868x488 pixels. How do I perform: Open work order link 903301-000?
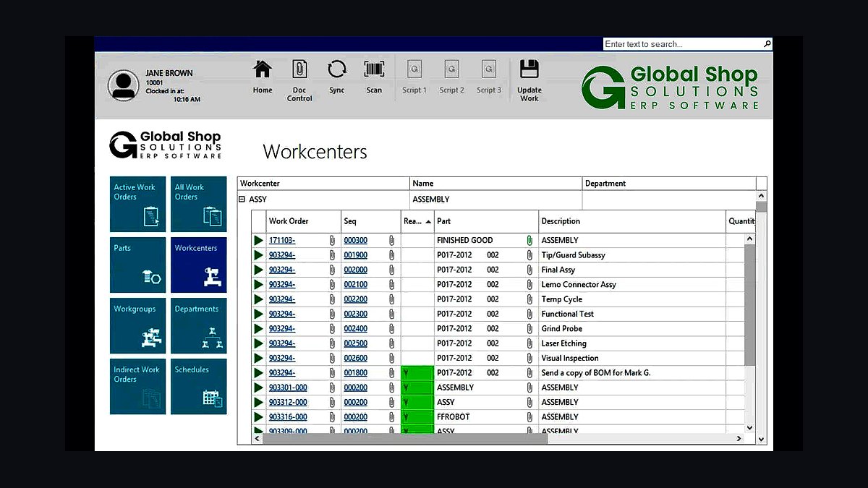288,388
